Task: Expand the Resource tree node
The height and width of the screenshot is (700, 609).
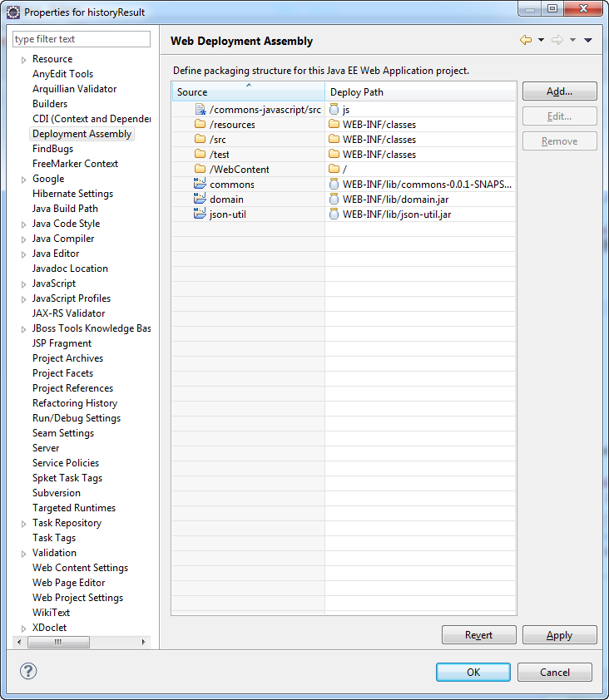Action: [23, 60]
